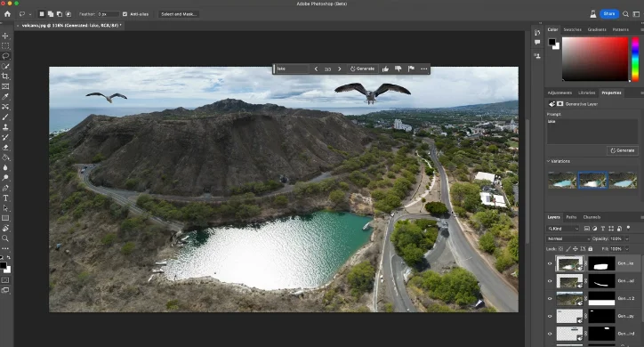Select the Quick Selection tool
The image size is (644, 347).
point(5,66)
